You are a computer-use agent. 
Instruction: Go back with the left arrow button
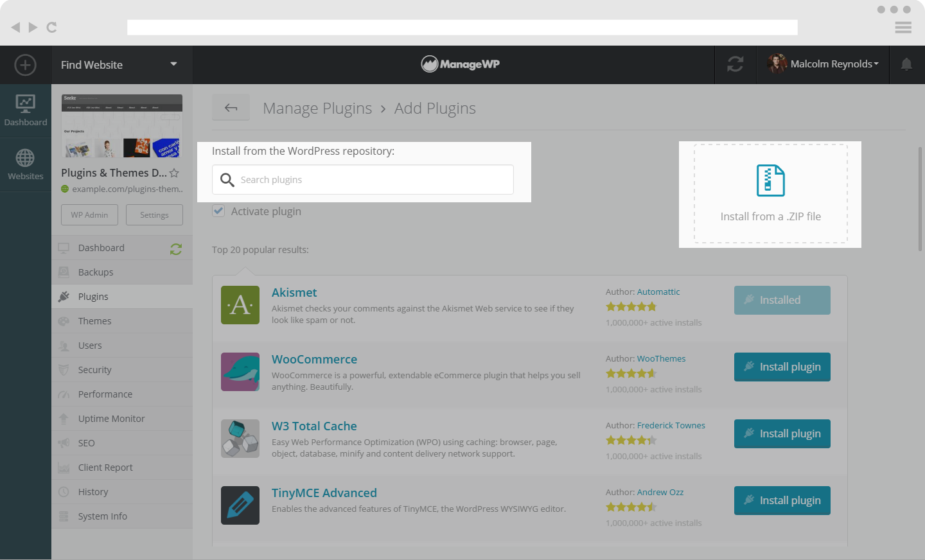point(231,108)
